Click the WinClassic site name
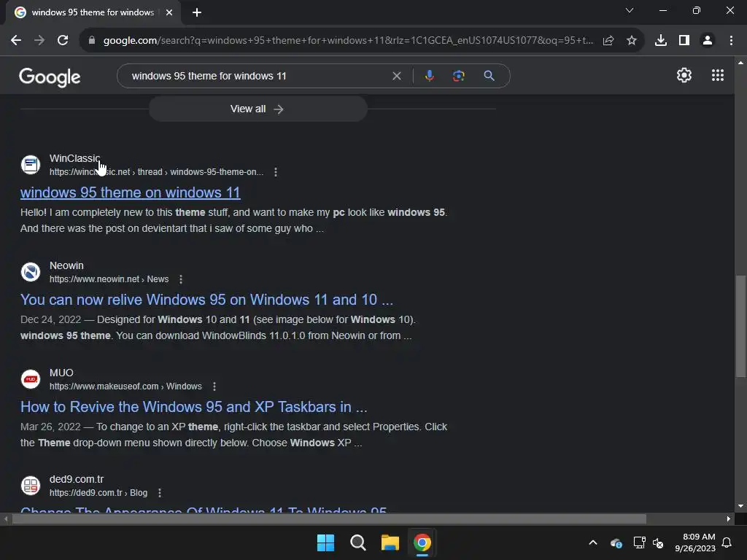Image resolution: width=747 pixels, height=560 pixels. coord(75,158)
